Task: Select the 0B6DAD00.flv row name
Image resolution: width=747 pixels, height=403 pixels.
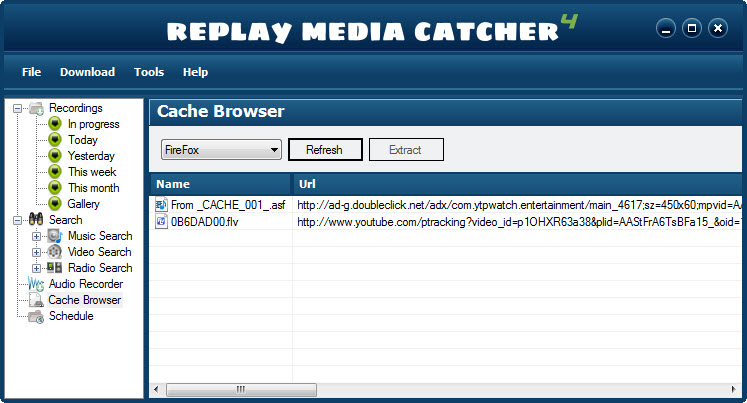Action: pyautogui.click(x=205, y=222)
